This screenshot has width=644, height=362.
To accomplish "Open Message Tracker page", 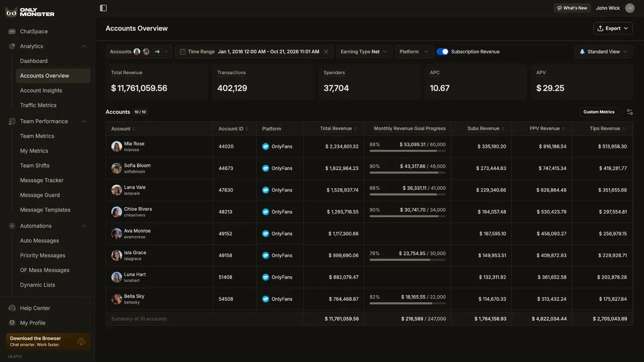I will (x=42, y=180).
